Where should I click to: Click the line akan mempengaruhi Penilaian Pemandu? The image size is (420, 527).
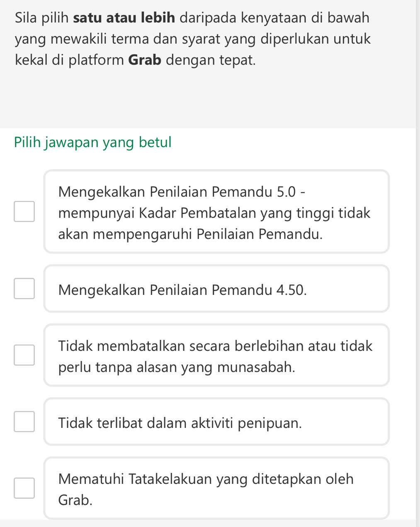[190, 234]
